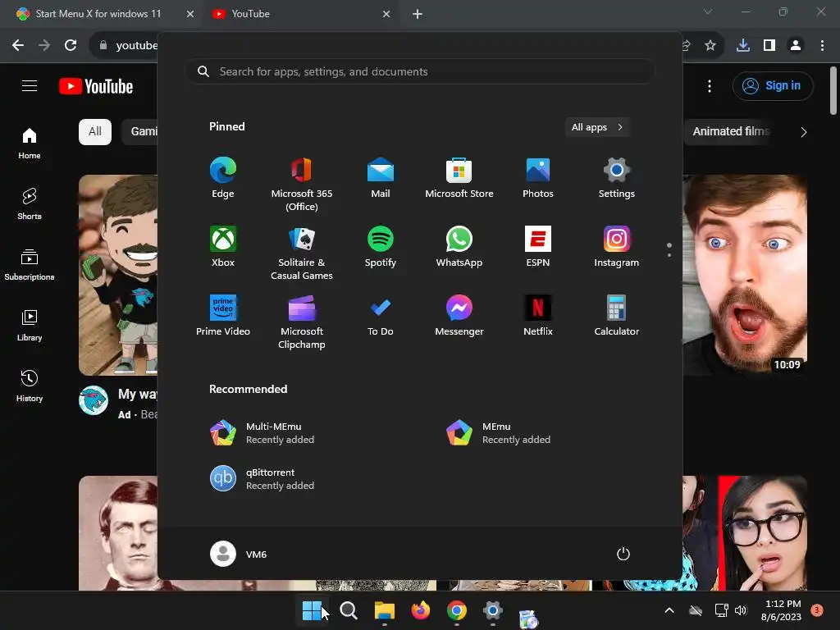
Task: Open the volume control in tray
Action: point(741,610)
